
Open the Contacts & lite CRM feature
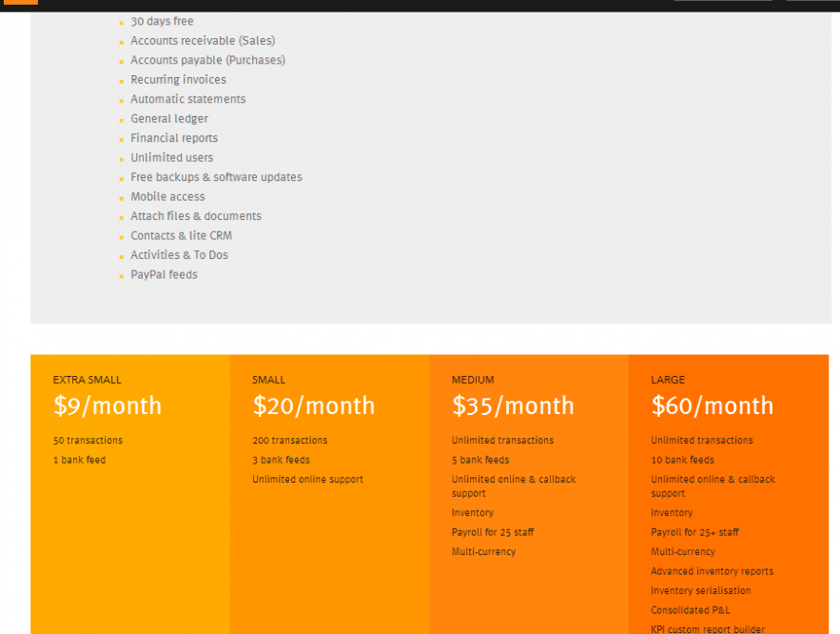(x=181, y=235)
